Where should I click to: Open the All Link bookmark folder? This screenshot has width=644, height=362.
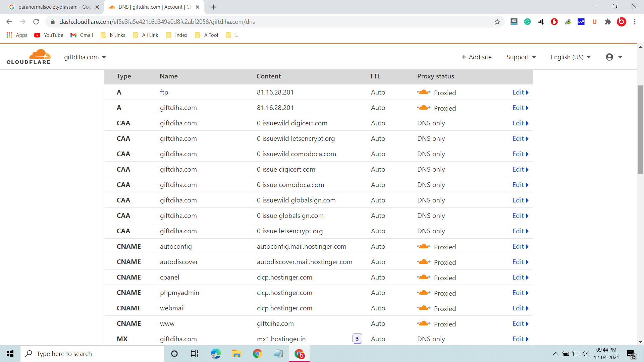coord(146,35)
